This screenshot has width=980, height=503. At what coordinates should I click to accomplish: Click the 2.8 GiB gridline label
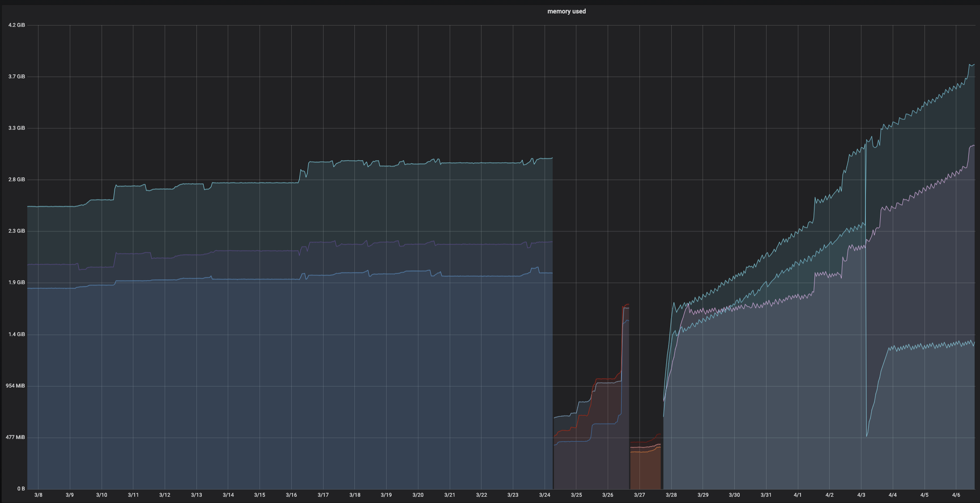tap(17, 179)
